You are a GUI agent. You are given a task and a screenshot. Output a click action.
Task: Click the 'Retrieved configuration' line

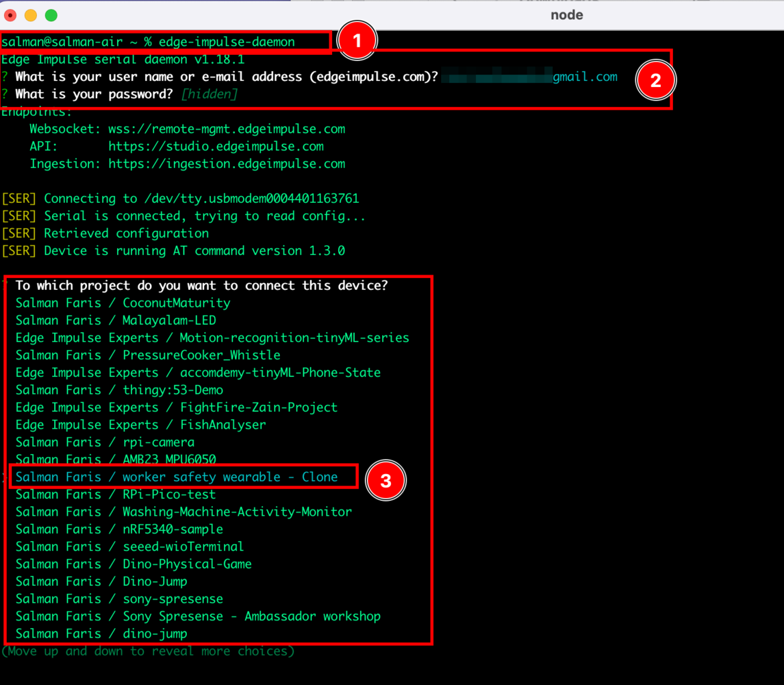(105, 234)
